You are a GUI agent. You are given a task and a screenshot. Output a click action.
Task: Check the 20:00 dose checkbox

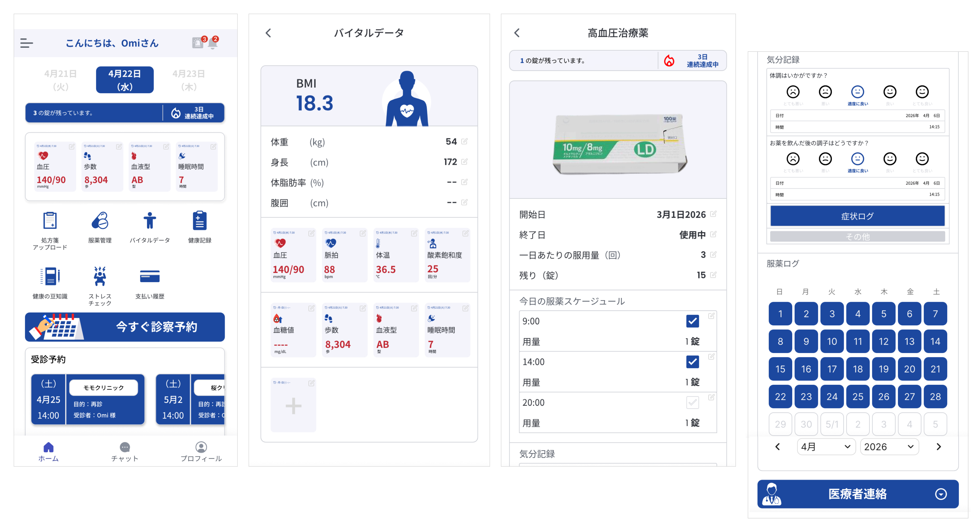692,402
